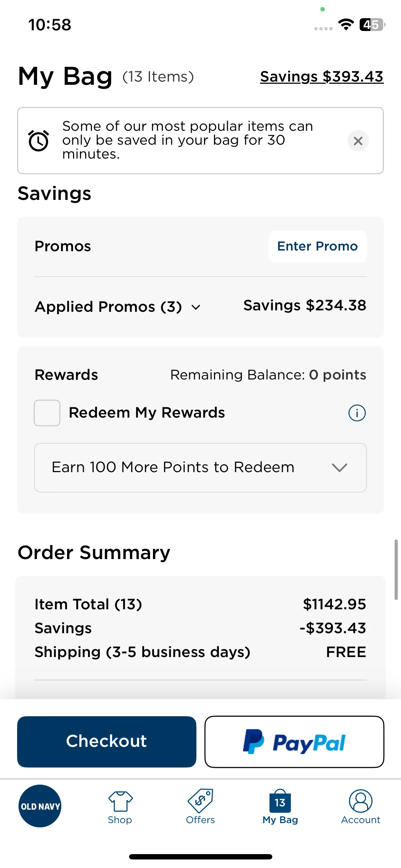The height and width of the screenshot is (868, 401).
Task: Open the Account profile icon
Action: tap(361, 801)
